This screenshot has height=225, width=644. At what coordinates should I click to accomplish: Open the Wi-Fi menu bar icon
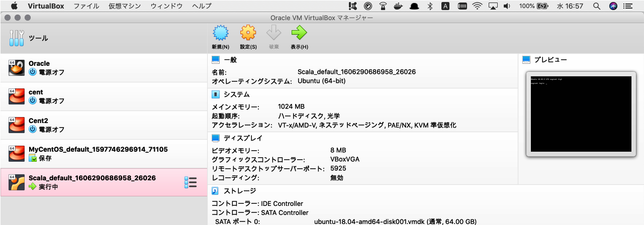click(x=477, y=6)
